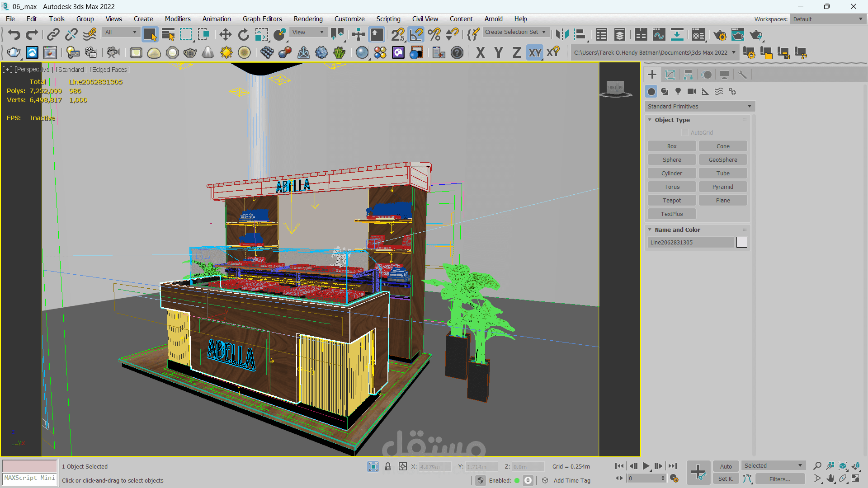Switch to Cameras creation category
Image resolution: width=868 pixels, height=488 pixels.
[691, 91]
